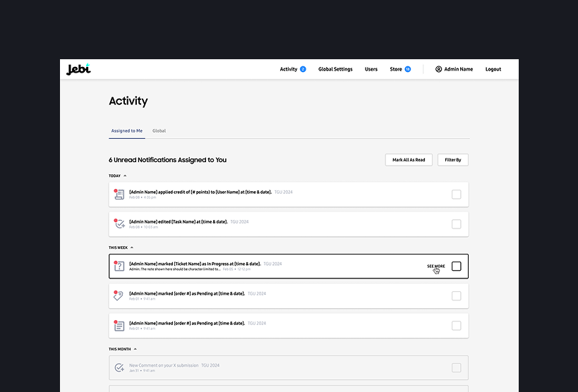Click the New Comment notification icon
Image resolution: width=578 pixels, height=392 pixels.
point(119,367)
